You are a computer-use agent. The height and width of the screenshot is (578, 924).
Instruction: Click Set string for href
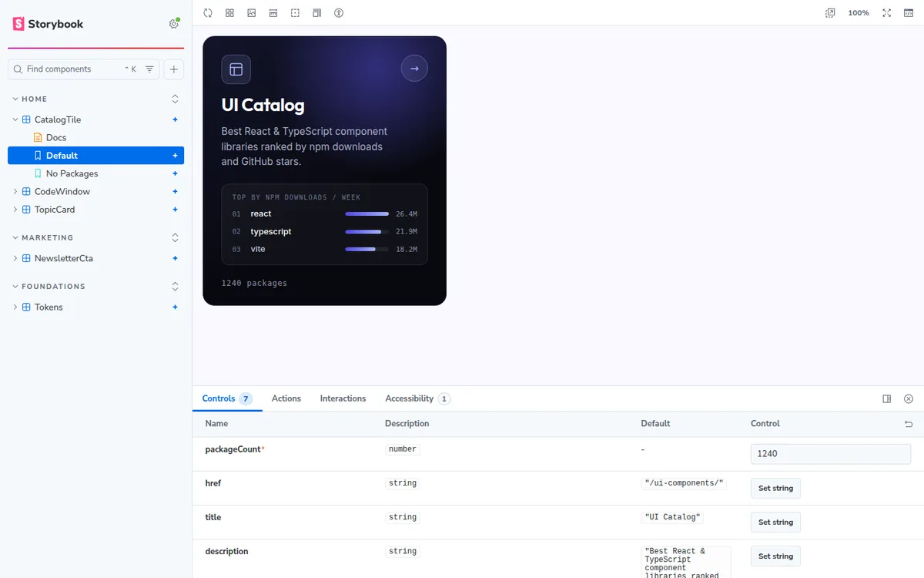775,488
